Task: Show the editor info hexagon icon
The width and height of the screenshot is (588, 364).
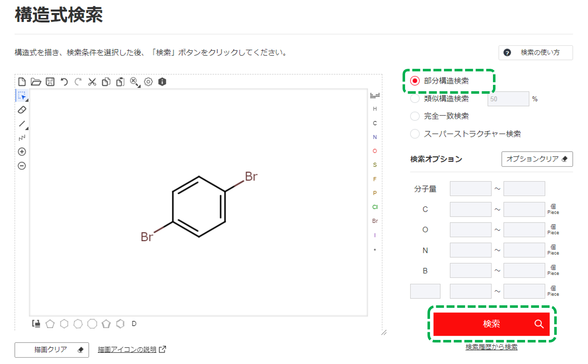Action: 162,82
